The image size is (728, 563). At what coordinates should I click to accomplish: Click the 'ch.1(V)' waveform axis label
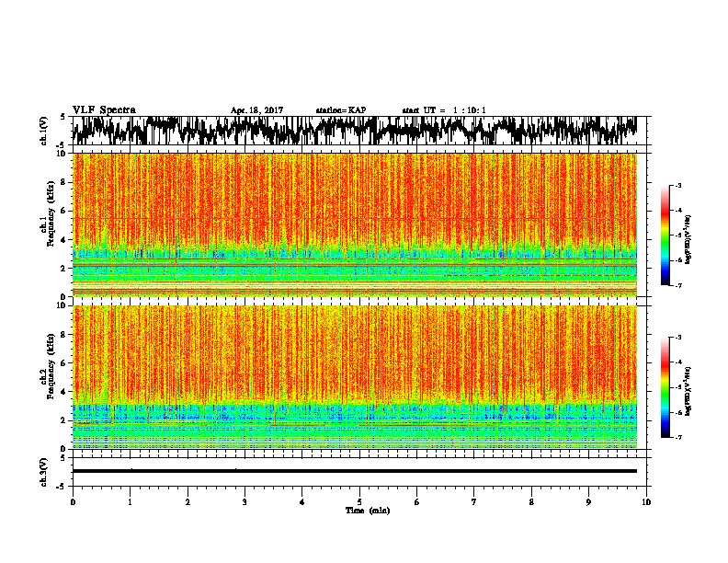pos(44,131)
